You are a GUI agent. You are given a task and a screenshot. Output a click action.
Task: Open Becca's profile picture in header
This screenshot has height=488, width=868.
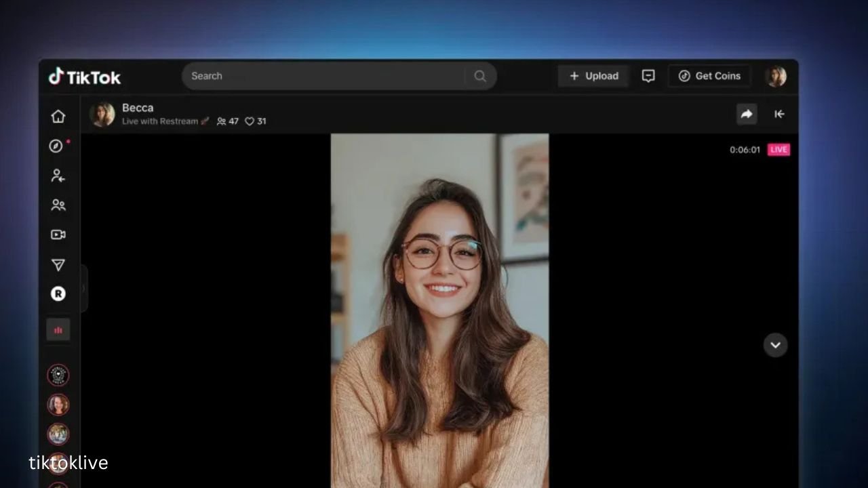(x=102, y=114)
